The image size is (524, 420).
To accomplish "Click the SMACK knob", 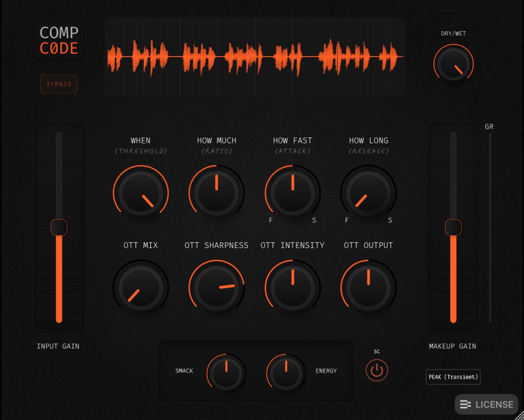I will tap(226, 373).
